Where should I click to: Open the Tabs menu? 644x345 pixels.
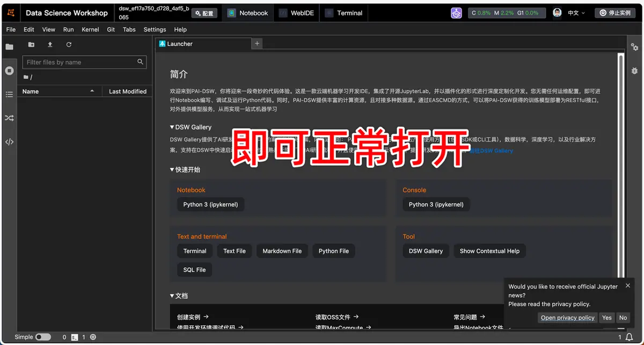point(129,30)
